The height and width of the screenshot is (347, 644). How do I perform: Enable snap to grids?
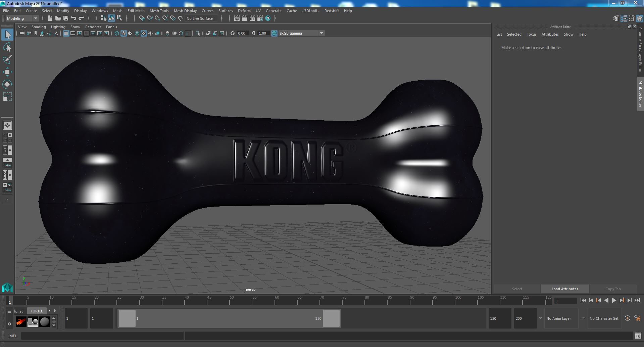142,18
